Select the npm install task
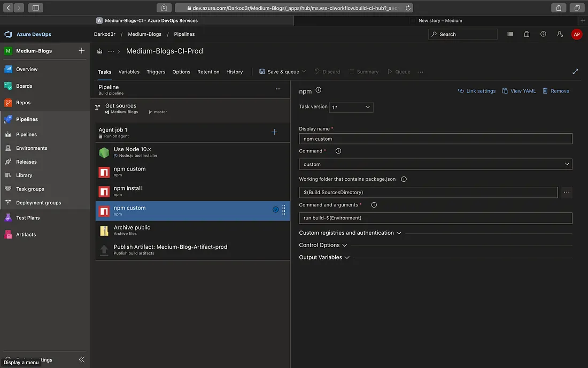 point(193,191)
